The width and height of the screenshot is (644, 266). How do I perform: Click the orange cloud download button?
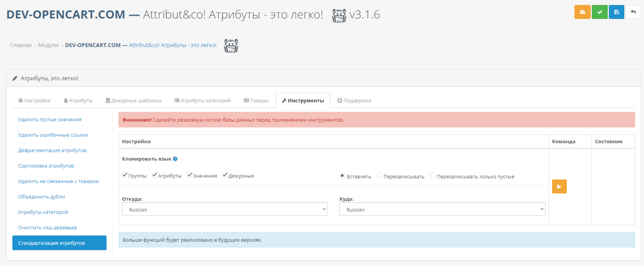tap(582, 12)
